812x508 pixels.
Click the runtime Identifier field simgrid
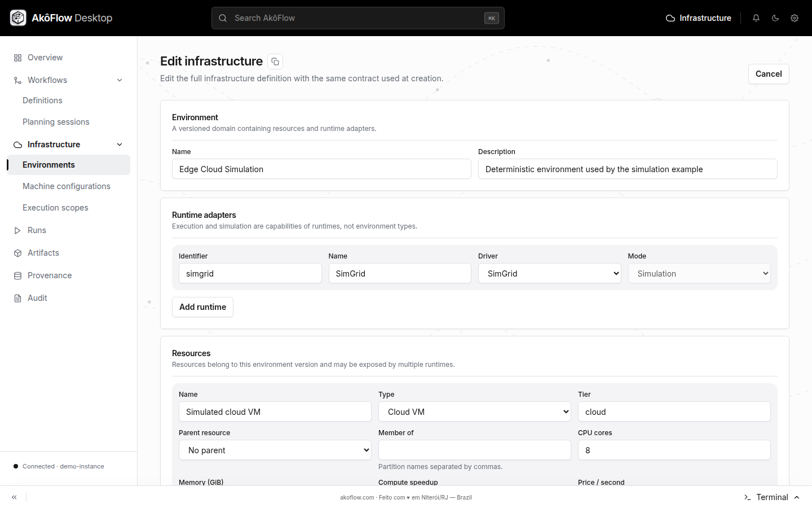[x=250, y=274]
